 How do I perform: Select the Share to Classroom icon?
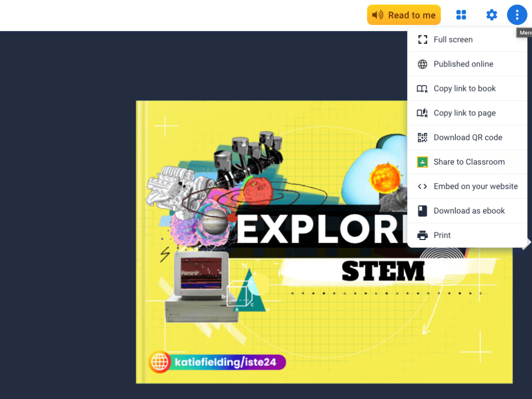[422, 162]
